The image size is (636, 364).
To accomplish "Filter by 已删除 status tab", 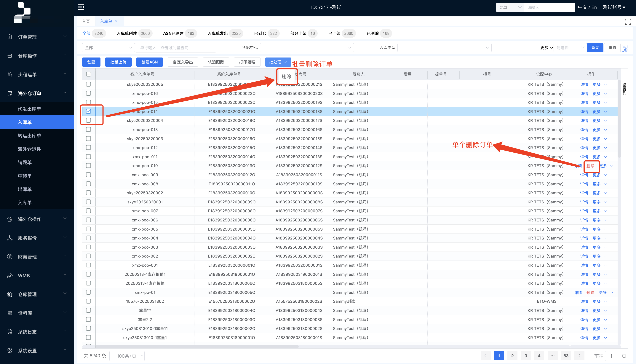I will point(379,33).
